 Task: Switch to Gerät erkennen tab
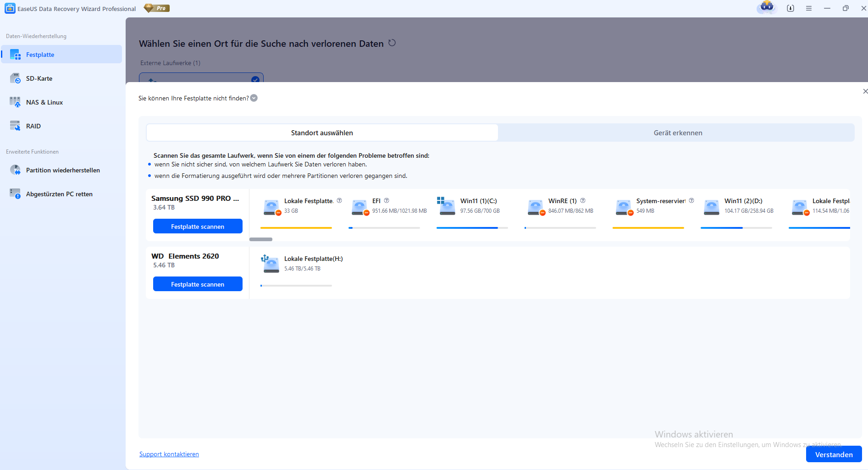[x=678, y=133]
